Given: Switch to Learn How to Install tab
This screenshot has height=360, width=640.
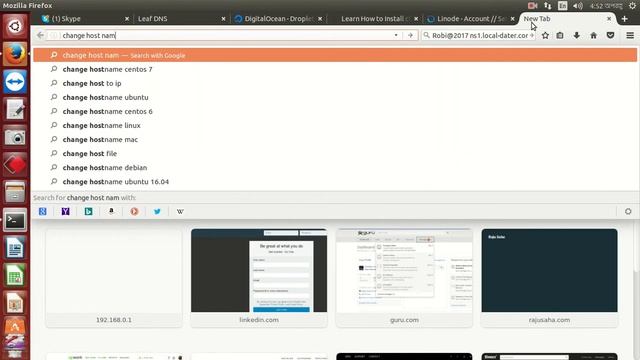Looking at the screenshot, I should click(374, 19).
